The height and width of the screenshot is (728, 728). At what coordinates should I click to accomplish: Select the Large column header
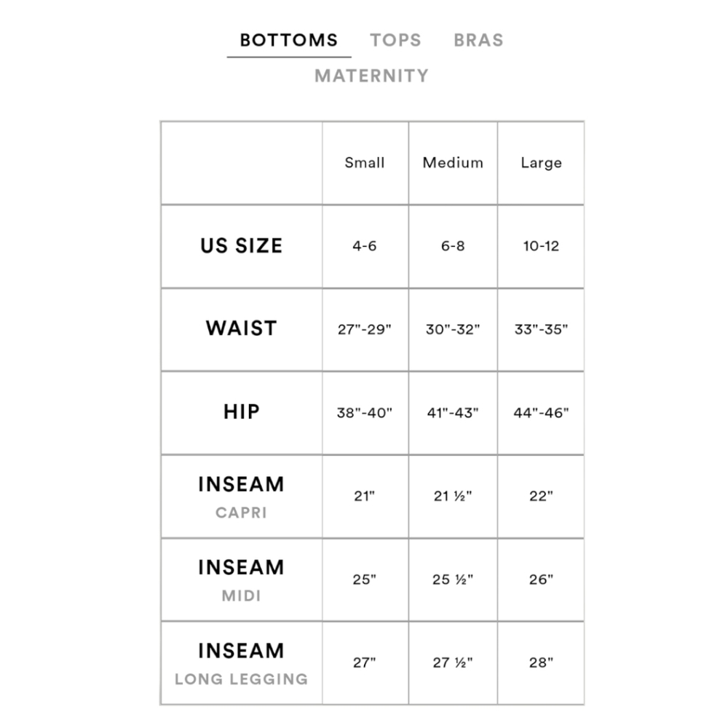541,163
